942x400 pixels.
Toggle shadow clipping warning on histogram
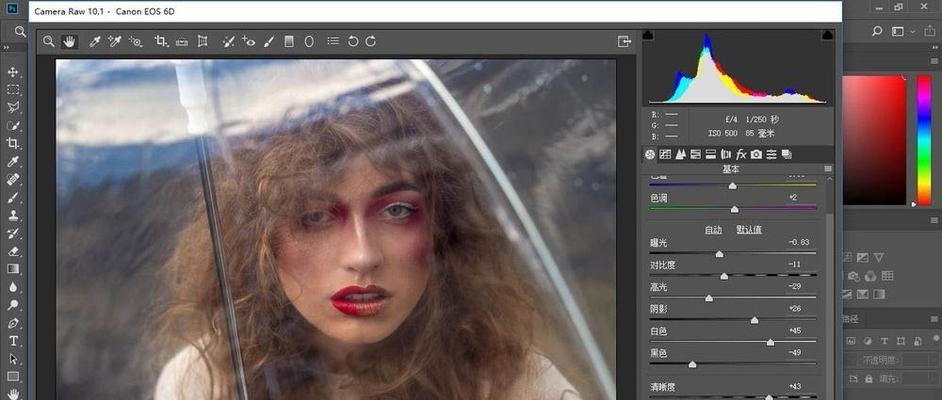click(x=648, y=35)
